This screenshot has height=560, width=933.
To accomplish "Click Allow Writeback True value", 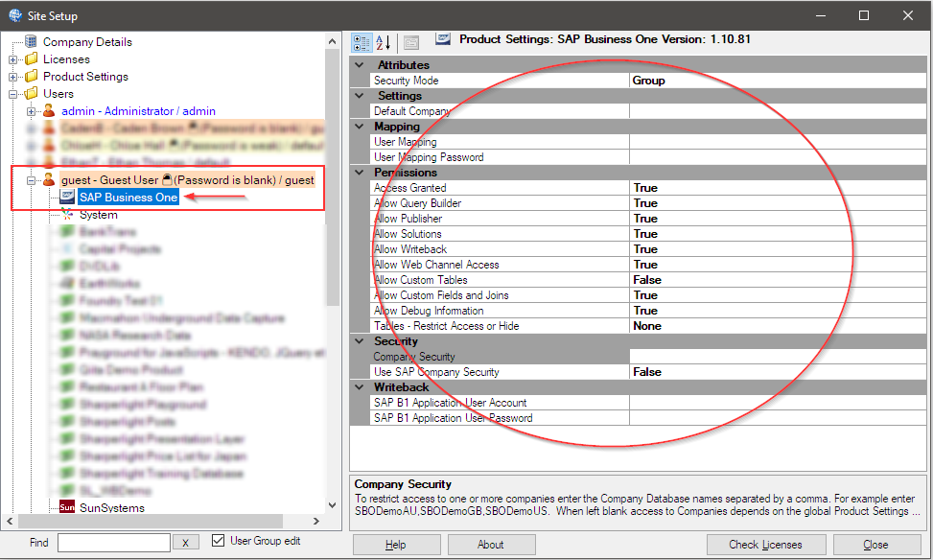I will coord(777,248).
